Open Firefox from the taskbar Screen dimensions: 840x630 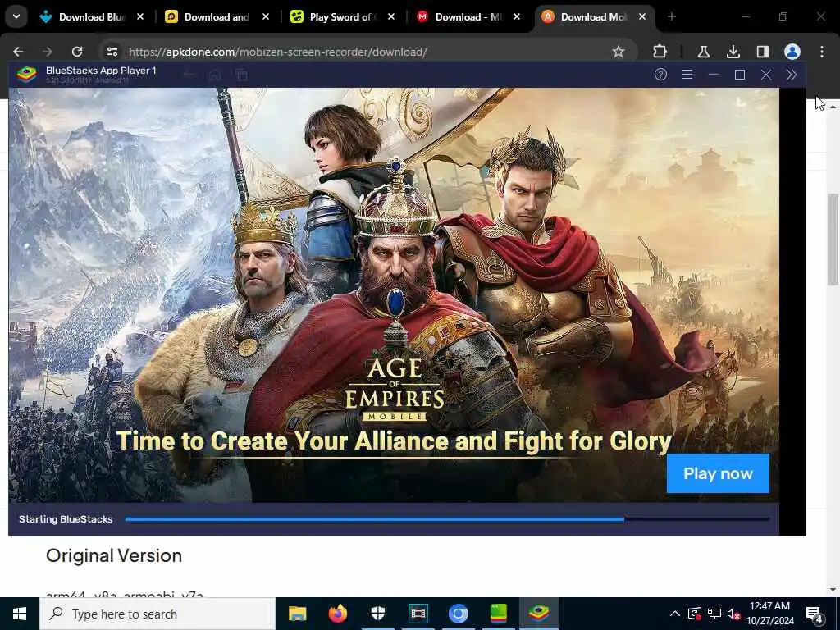point(337,614)
